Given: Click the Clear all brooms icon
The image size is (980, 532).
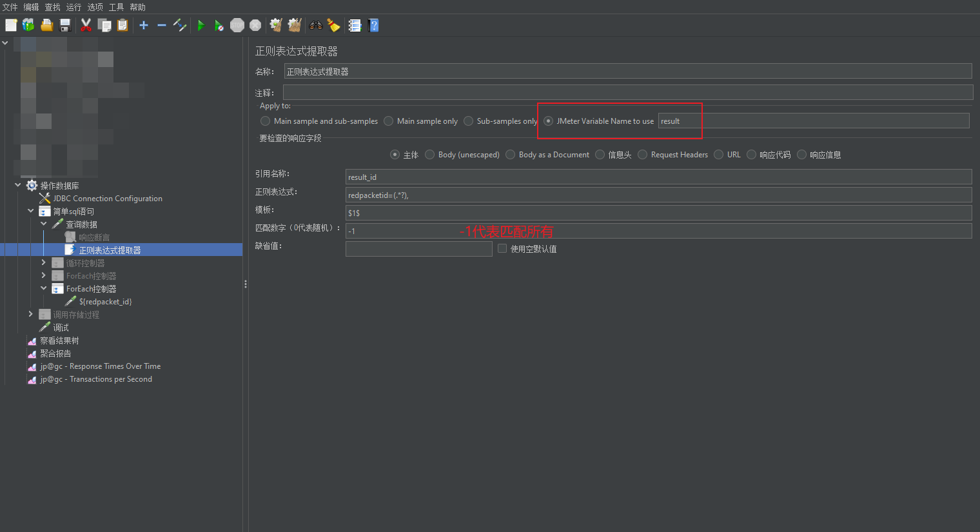Looking at the screenshot, I should click(295, 25).
